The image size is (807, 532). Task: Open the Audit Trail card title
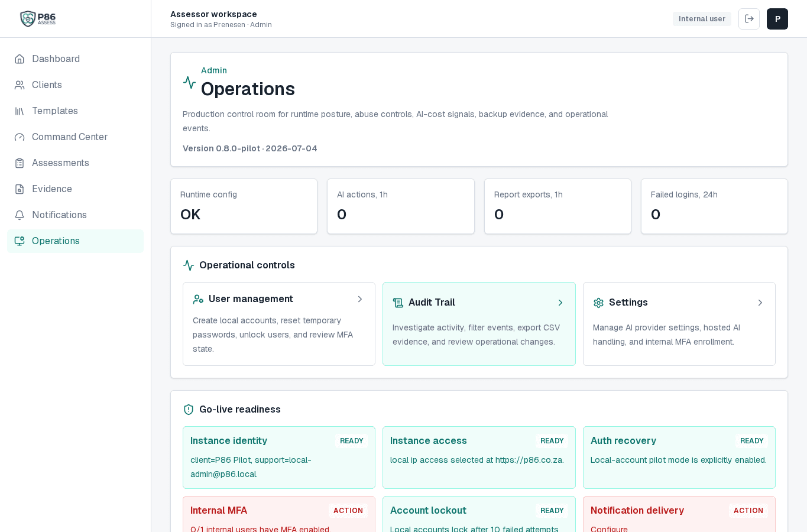click(x=432, y=303)
